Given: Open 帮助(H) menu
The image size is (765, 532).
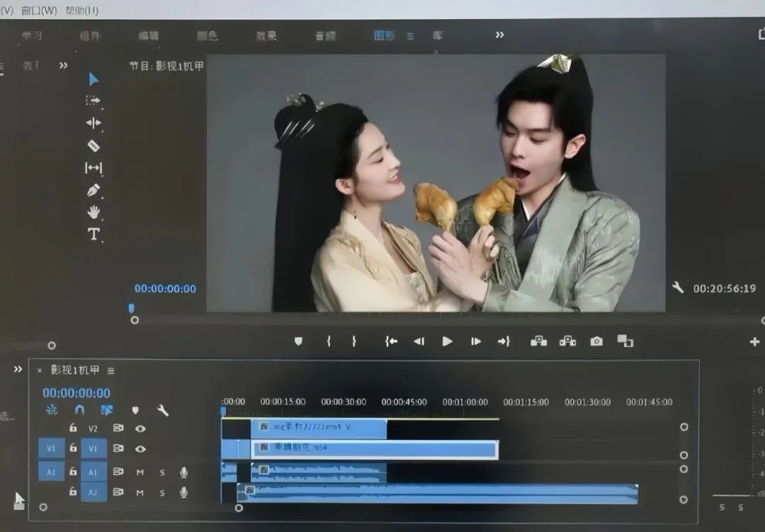Looking at the screenshot, I should coord(82,10).
